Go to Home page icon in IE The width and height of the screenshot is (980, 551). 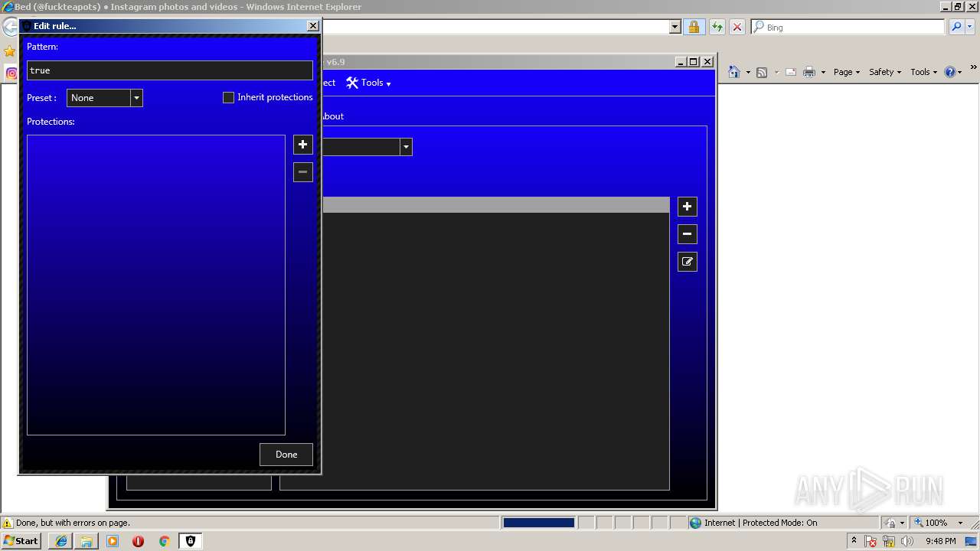coord(734,72)
